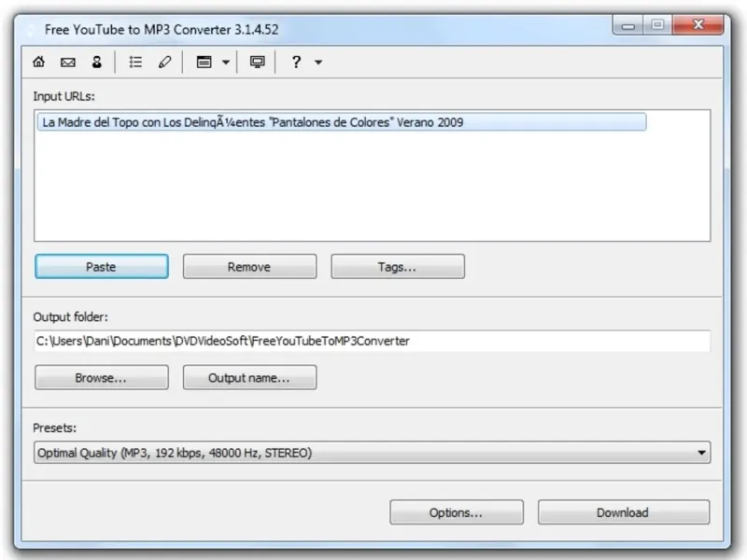Click the pencil edit icon
Screen dimensions: 747x560
pyautogui.click(x=165, y=62)
